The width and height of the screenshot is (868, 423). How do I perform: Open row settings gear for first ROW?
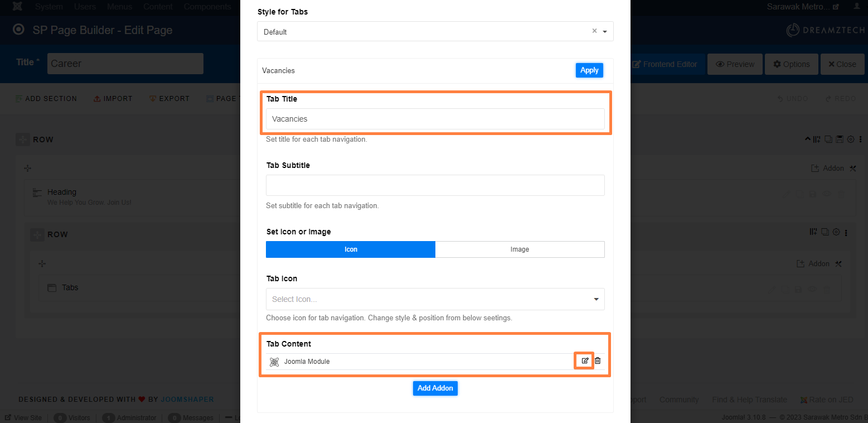(851, 139)
